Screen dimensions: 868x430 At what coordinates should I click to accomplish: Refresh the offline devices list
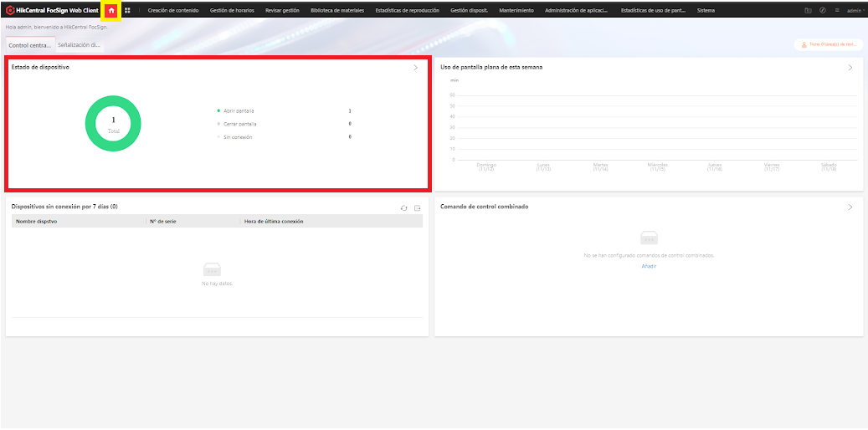[x=404, y=208]
